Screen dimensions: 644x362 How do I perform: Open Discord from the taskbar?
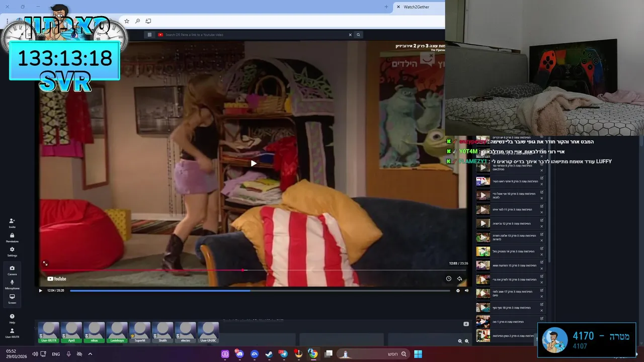tap(239, 354)
